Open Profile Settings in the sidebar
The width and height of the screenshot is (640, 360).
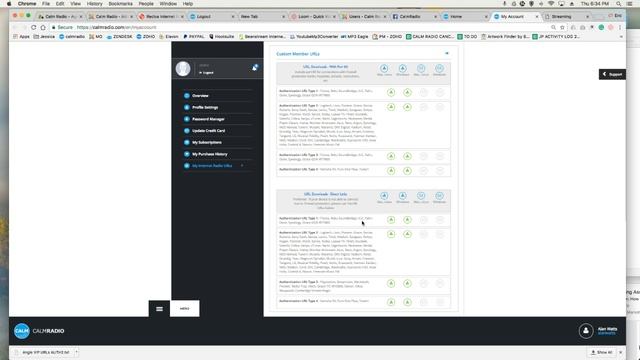pyautogui.click(x=205, y=107)
